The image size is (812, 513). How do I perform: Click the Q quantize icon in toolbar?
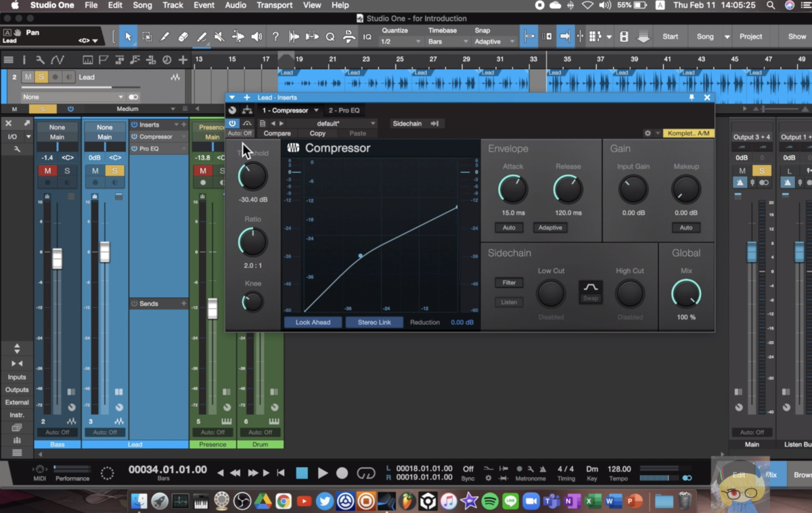click(x=330, y=37)
